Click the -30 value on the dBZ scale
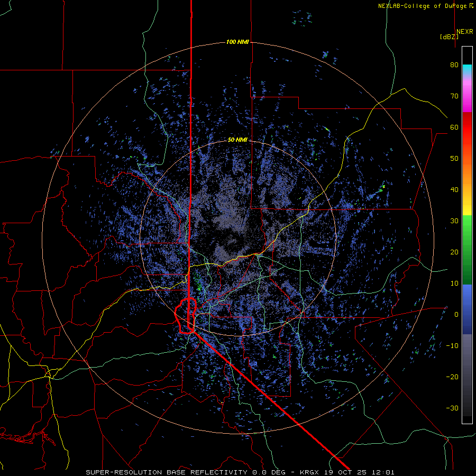The height and width of the screenshot is (476, 476). [x=452, y=408]
